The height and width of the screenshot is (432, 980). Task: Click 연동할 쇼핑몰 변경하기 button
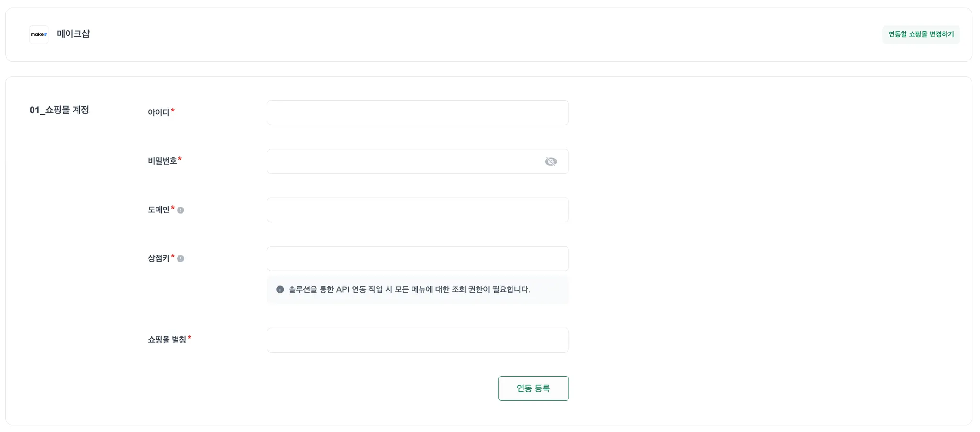920,34
